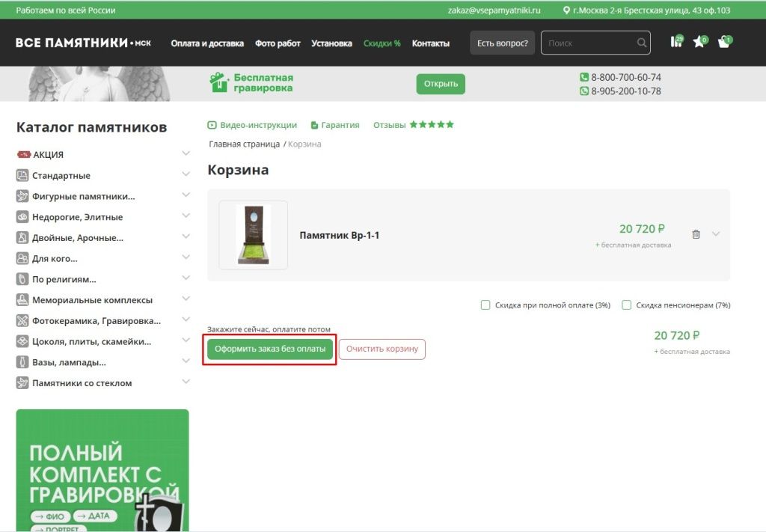Click the search magnifier icon
This screenshot has height=532, width=766.
click(642, 43)
